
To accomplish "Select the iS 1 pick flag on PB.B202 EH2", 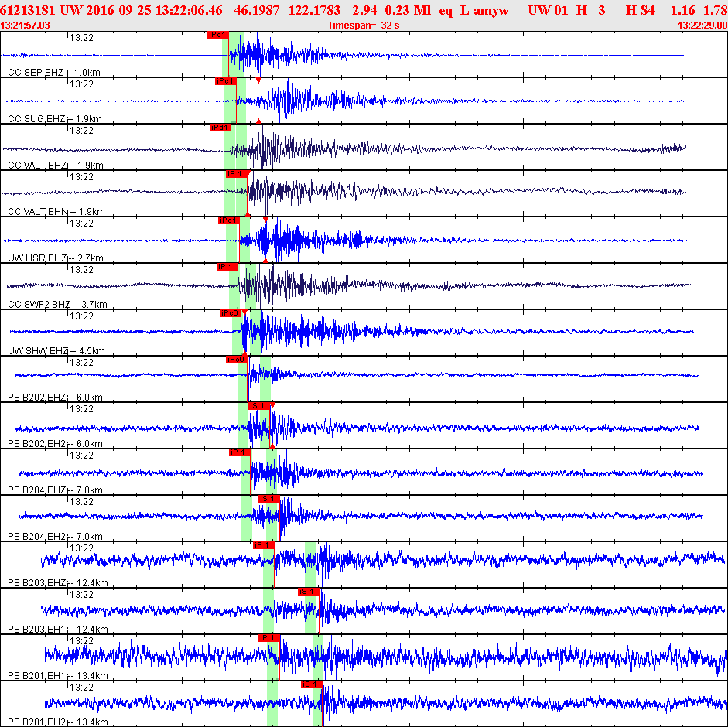I will [x=259, y=406].
